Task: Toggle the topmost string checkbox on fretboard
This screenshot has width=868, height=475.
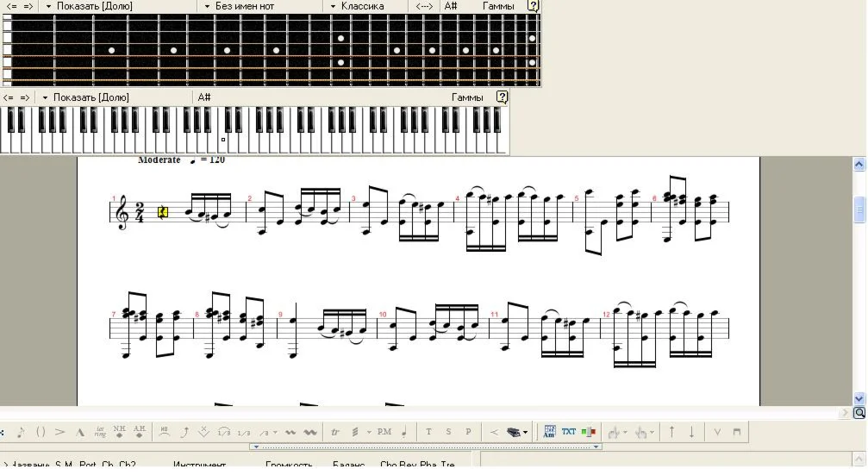Action: tap(7, 16)
